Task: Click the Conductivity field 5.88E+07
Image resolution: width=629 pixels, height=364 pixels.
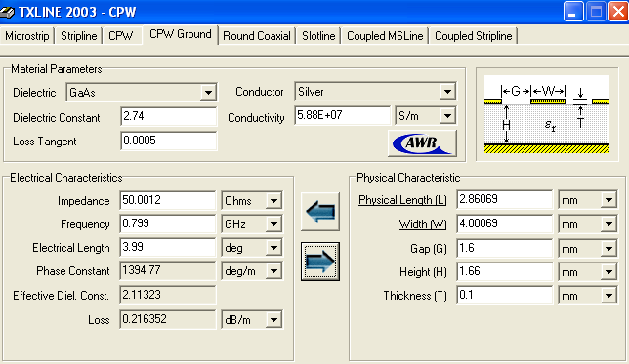Action: 342,115
